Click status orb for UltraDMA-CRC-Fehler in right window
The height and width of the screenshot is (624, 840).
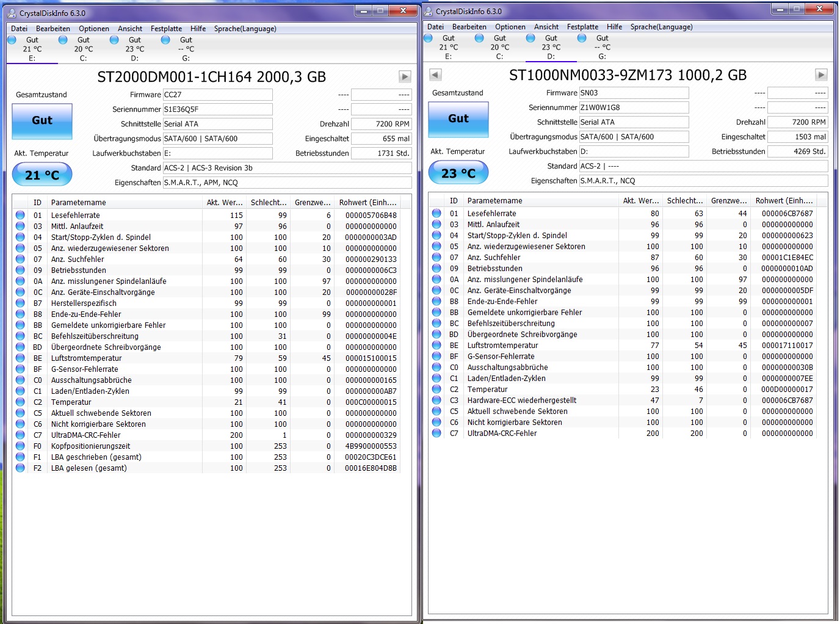[x=436, y=433]
